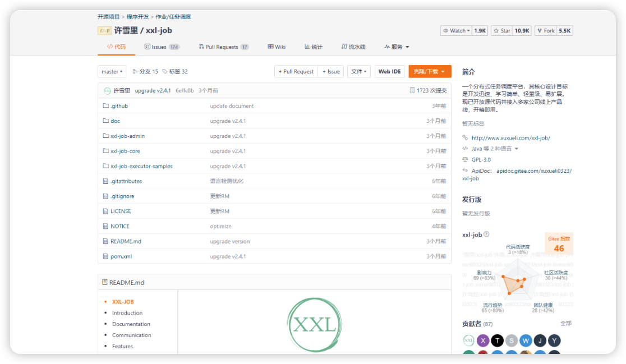Expand the 服务 menu
626x364 pixels.
(397, 47)
